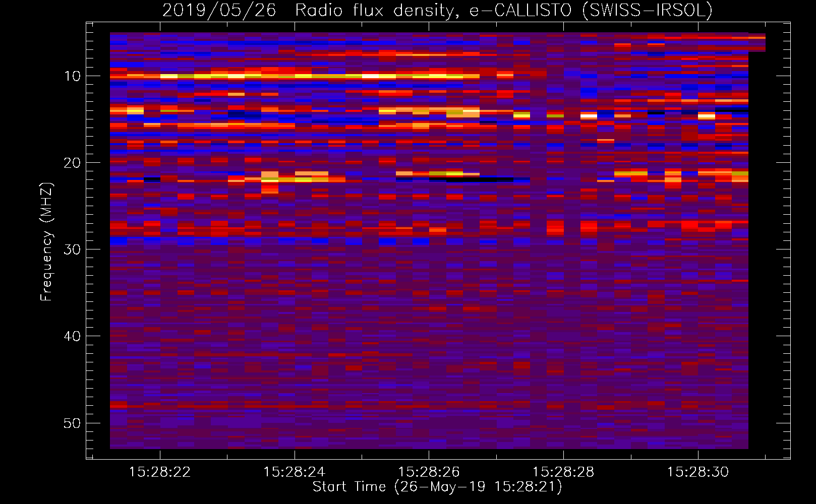Click the 'Frequency (MHZ)' y-axis label
Viewport: 816px width, 504px height.
(x=46, y=241)
